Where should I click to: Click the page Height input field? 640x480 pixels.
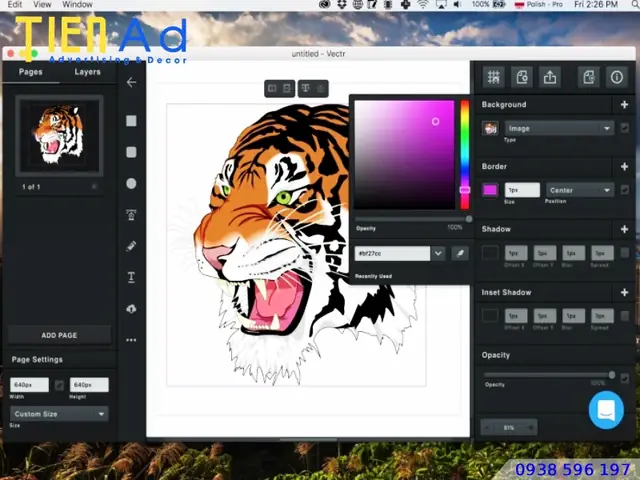[89, 385]
